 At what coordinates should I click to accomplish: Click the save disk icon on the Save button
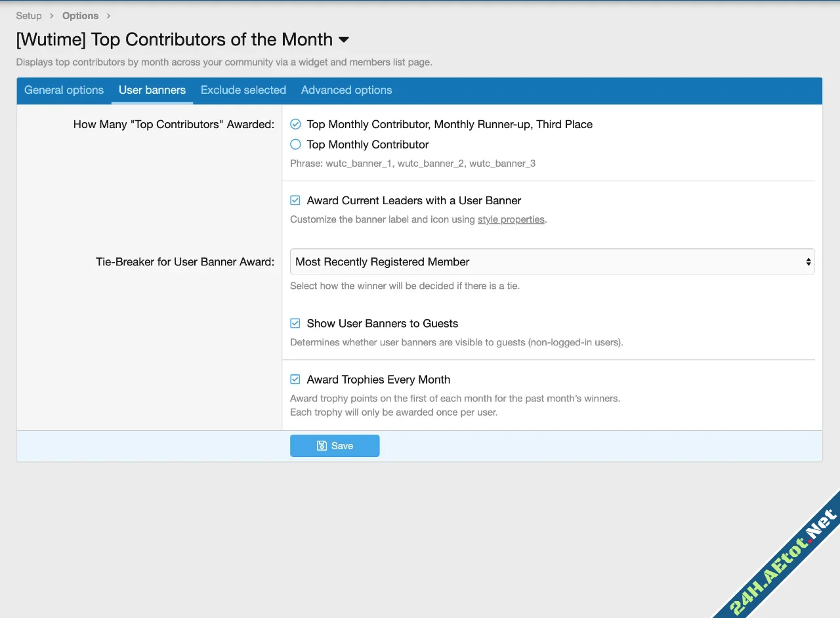coord(320,445)
